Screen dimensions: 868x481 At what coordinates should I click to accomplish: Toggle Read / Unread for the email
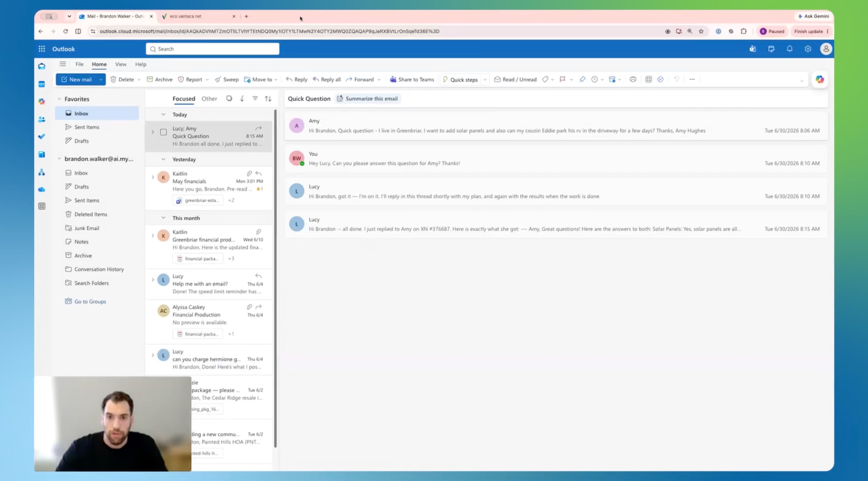pos(515,80)
